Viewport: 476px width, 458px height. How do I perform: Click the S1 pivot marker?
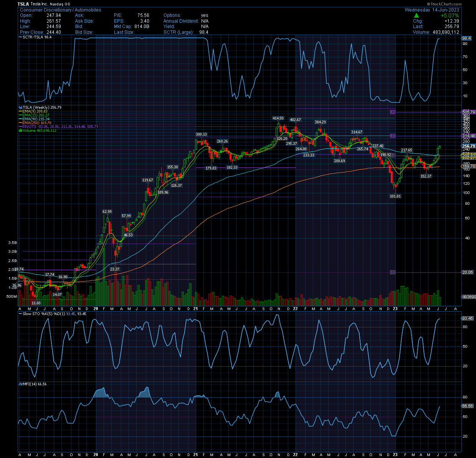coord(392,272)
